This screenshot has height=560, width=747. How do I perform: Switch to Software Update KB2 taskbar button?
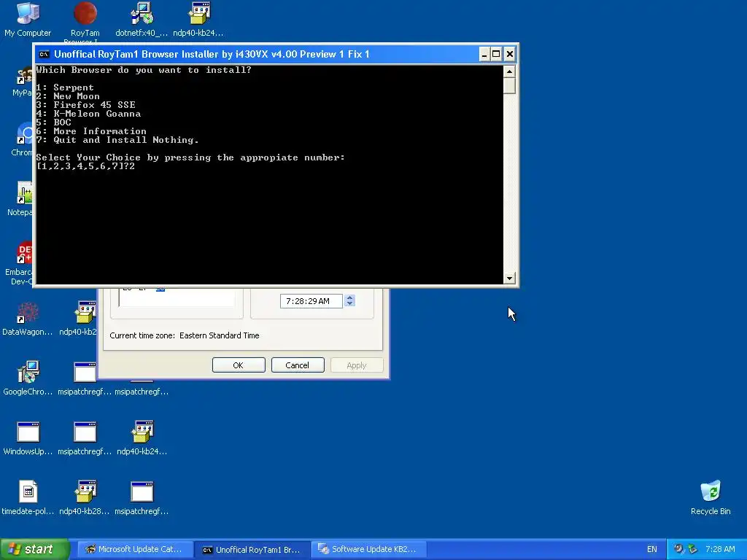click(x=368, y=549)
